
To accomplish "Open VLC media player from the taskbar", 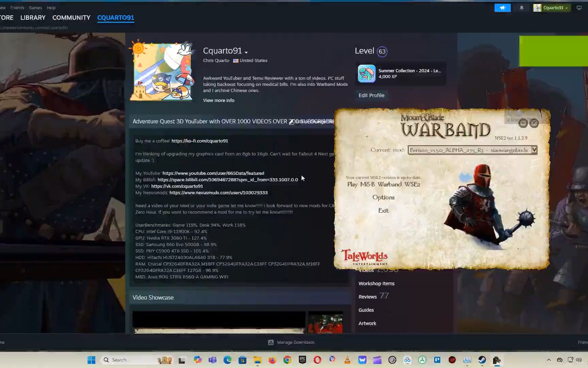I will [x=347, y=360].
